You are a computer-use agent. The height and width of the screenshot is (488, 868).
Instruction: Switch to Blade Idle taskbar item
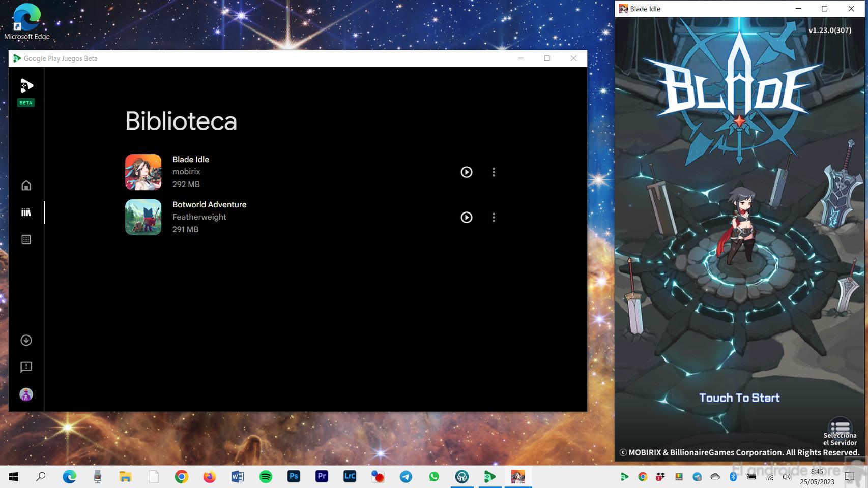(x=518, y=477)
